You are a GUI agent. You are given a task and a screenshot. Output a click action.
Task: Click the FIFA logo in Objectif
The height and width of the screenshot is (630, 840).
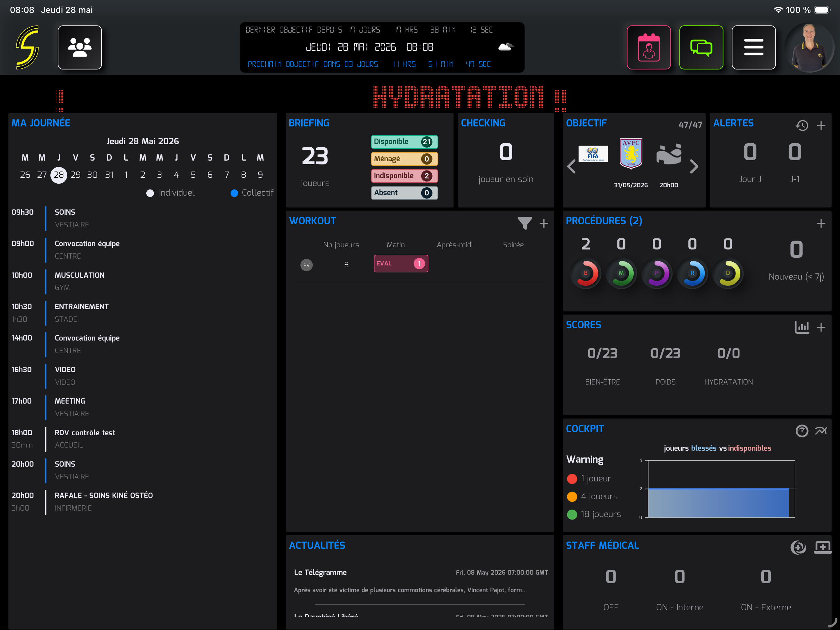pyautogui.click(x=593, y=154)
